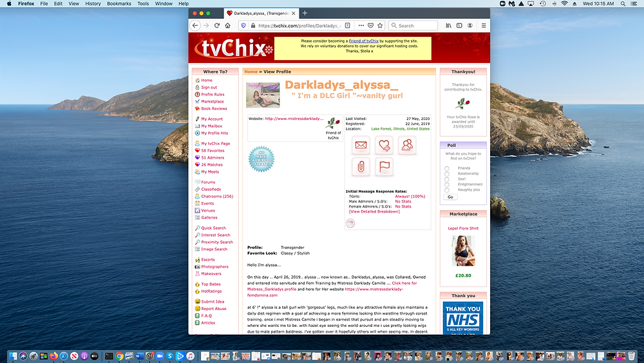The image size is (644, 363).
Task: Select the Friends poll option
Action: [x=447, y=168]
